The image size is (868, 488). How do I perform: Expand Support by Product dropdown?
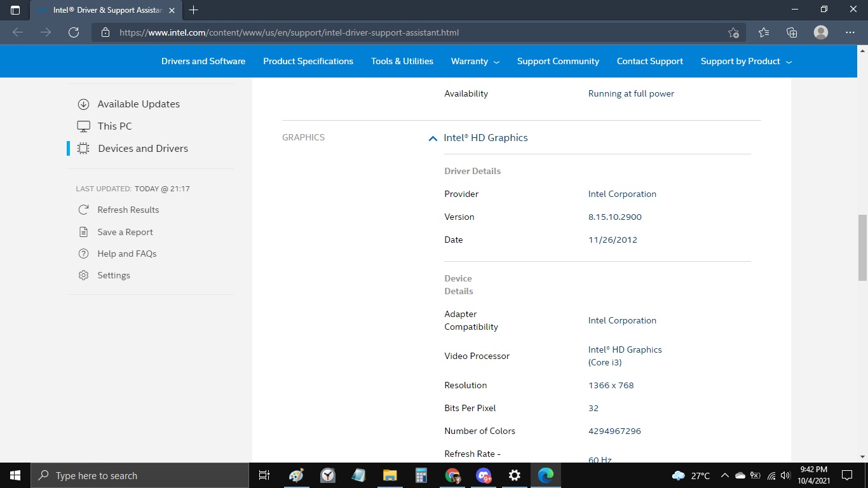[x=747, y=62]
